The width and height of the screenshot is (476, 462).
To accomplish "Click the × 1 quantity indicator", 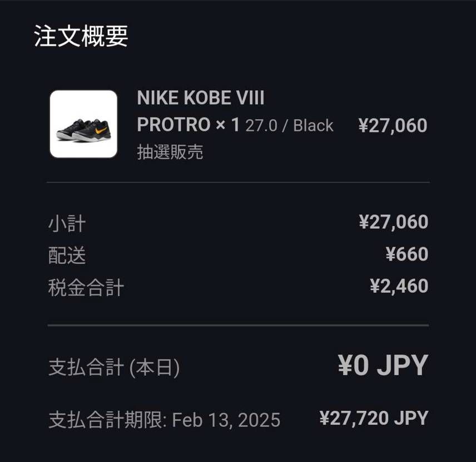I will click(227, 125).
